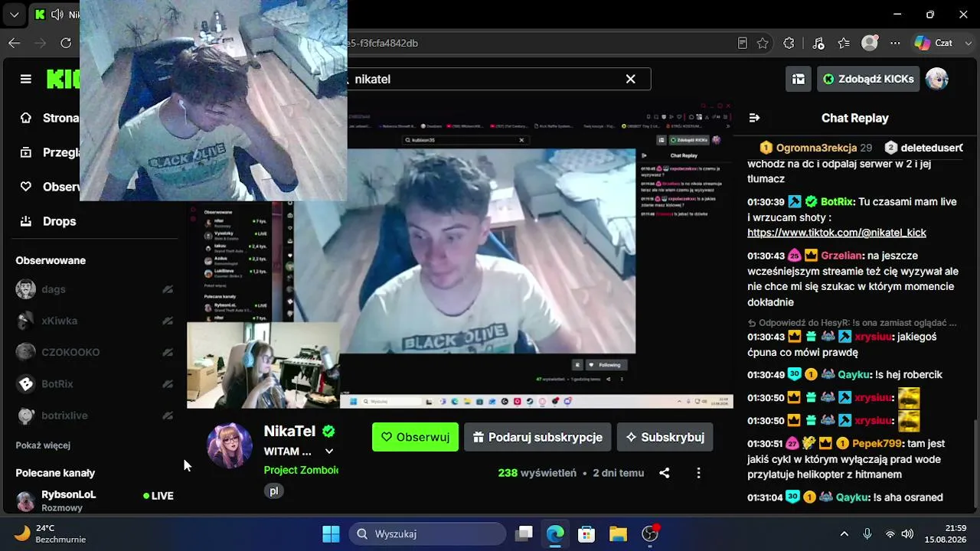Viewport: 980px width, 551px height.
Task: Open Windows Start menu
Action: (331, 533)
